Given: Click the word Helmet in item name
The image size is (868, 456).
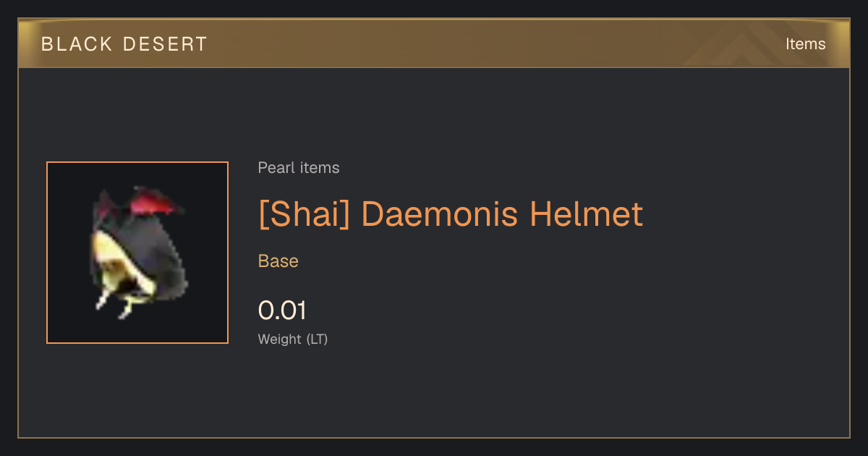Looking at the screenshot, I should tap(586, 214).
